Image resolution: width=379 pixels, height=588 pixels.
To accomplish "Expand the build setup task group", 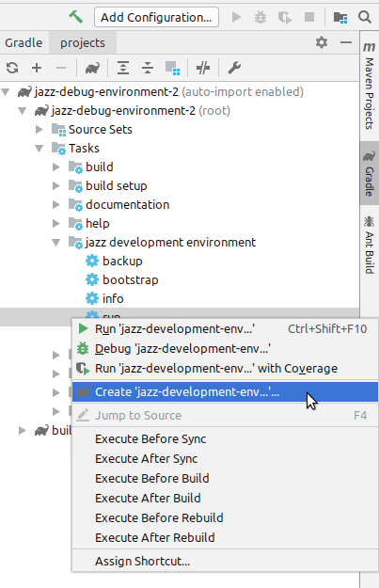I will (x=55, y=185).
